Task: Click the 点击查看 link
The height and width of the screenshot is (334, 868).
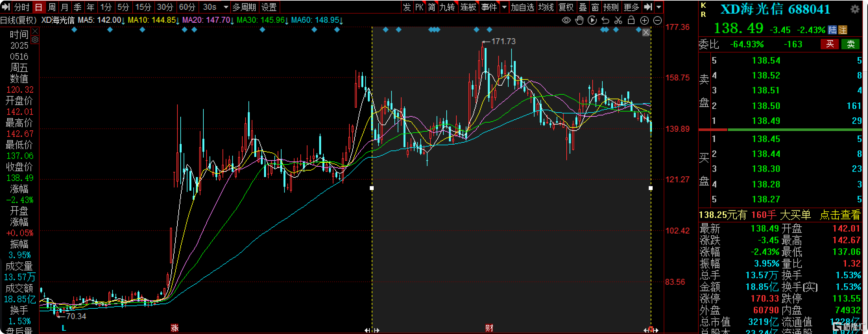Action: tap(839, 214)
